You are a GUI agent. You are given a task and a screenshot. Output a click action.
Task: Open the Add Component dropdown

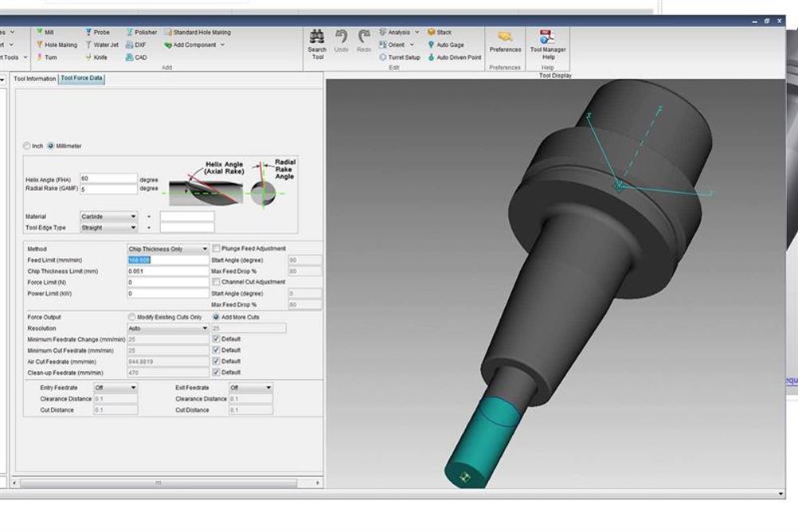[194, 45]
